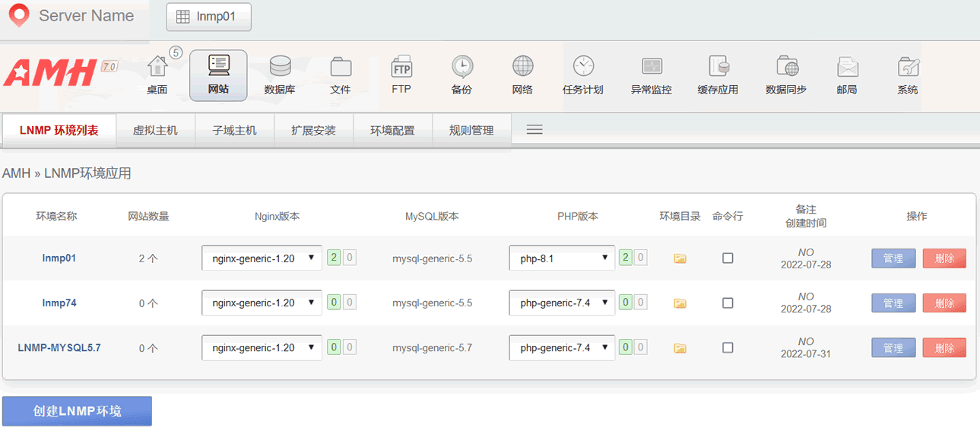
Task: Click the lnmp74 PHP grey count 0
Action: 641,303
